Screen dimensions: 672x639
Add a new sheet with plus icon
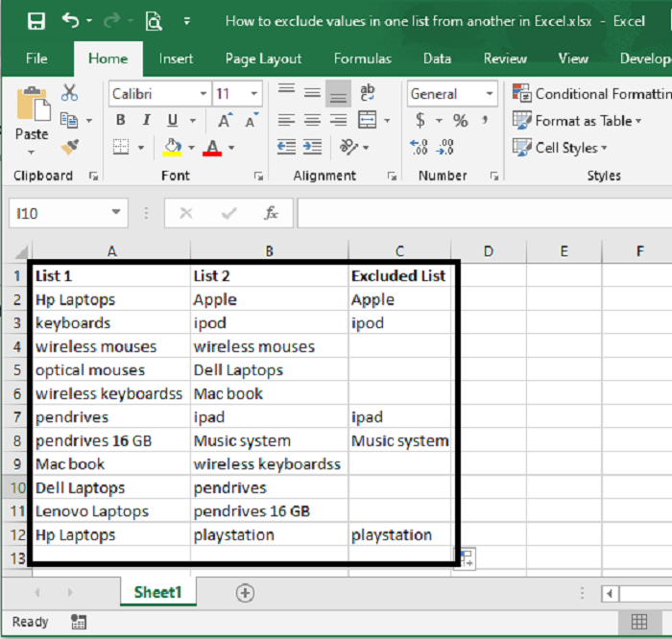[245, 593]
